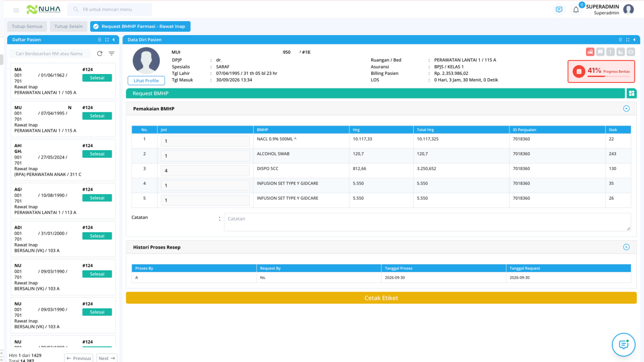Click Tutup Selain button
This screenshot has width=644, height=362.
click(x=68, y=27)
